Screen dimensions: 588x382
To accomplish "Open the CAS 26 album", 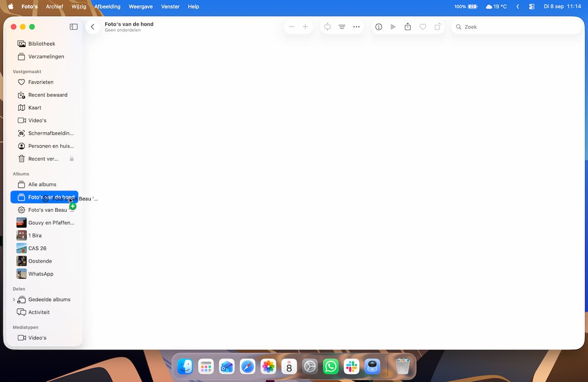I will (44, 248).
